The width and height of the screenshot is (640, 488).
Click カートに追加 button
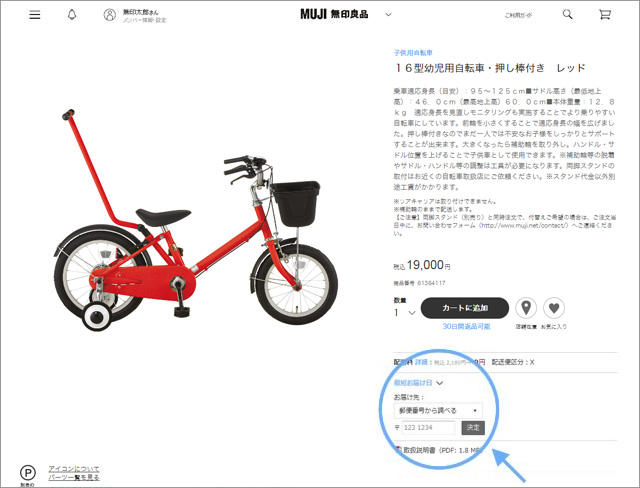pyautogui.click(x=465, y=308)
